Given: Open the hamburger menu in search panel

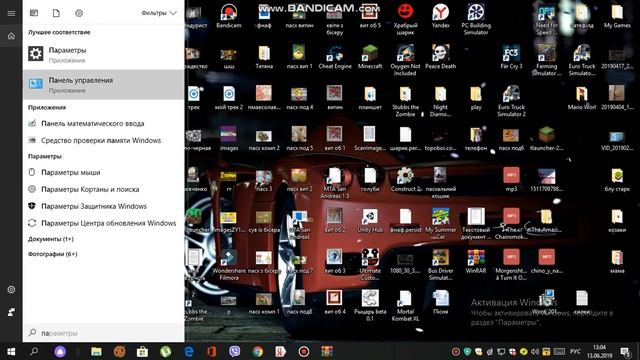Looking at the screenshot, I should (11, 13).
